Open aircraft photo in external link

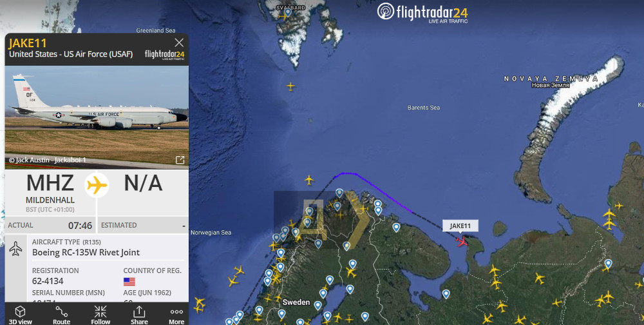[x=180, y=160]
